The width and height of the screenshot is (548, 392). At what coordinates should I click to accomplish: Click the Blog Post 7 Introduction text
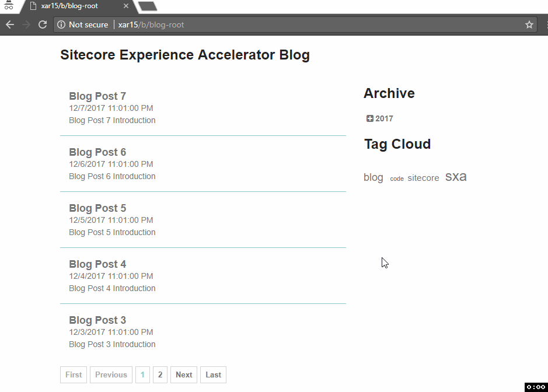click(x=112, y=120)
